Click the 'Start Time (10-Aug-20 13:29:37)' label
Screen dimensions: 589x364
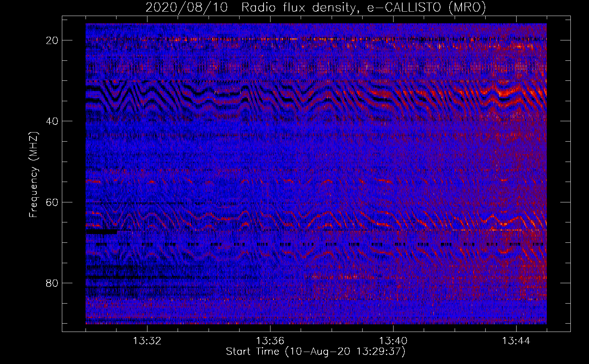(316, 352)
